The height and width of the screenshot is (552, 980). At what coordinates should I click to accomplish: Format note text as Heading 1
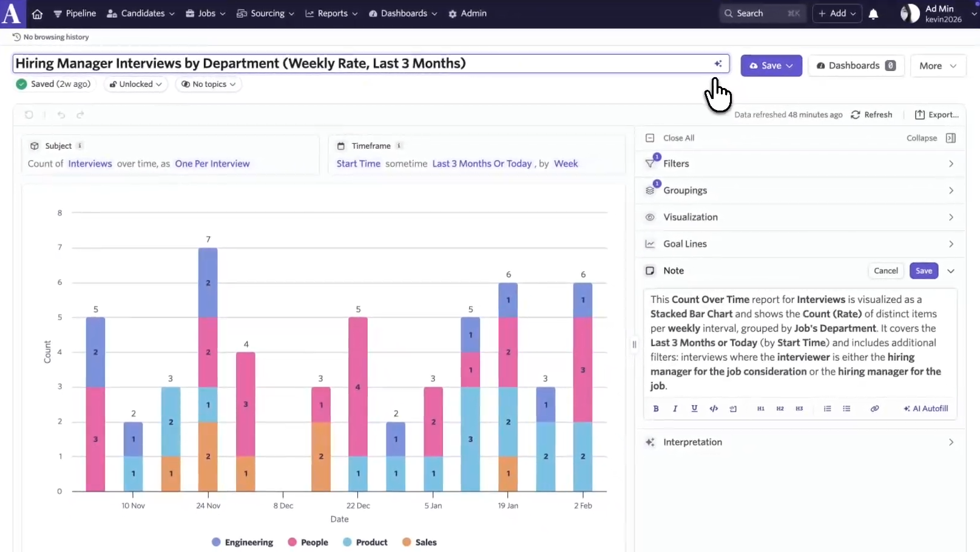click(x=760, y=409)
